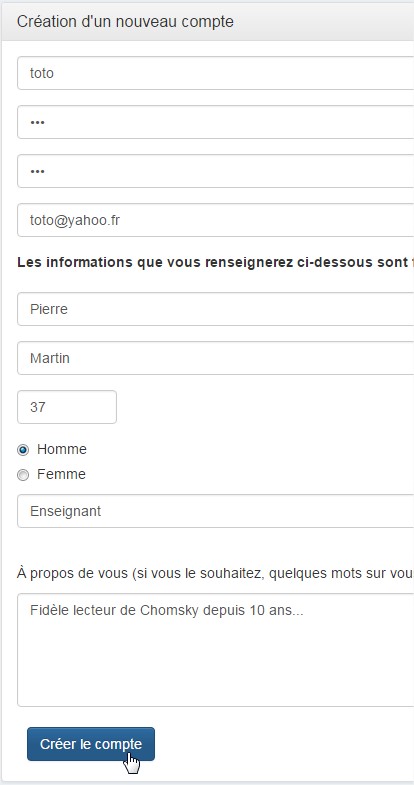Focus the email field toto@yahoo.fr
The height and width of the screenshot is (785, 414).
(216, 220)
